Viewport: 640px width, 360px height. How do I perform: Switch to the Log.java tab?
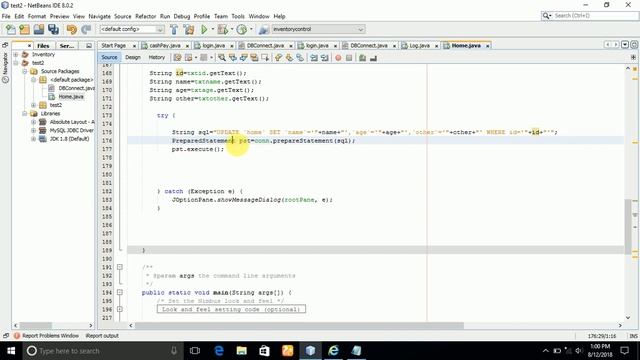(419, 46)
